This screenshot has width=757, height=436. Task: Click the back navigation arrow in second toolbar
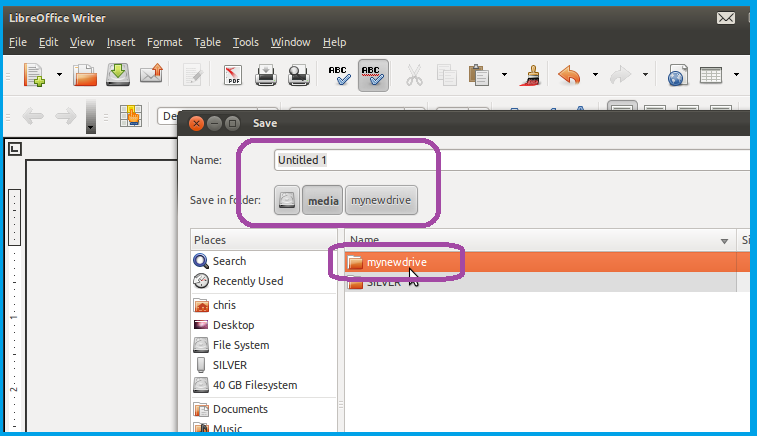click(x=33, y=116)
